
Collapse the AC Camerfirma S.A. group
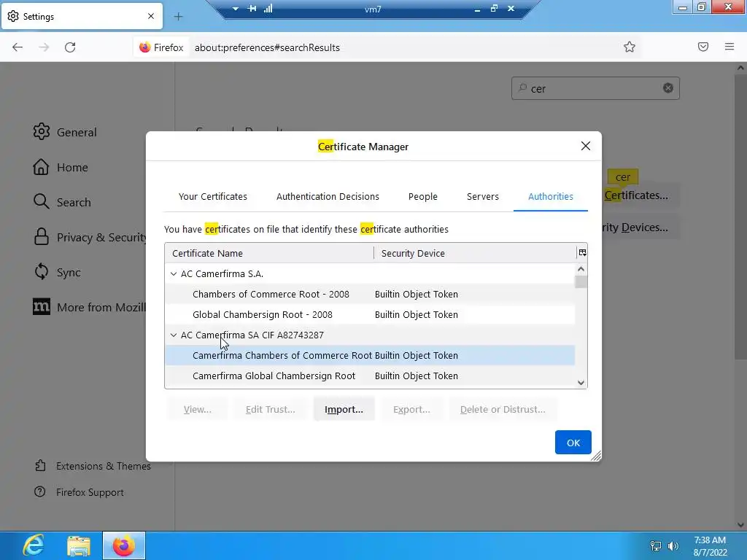click(x=174, y=274)
